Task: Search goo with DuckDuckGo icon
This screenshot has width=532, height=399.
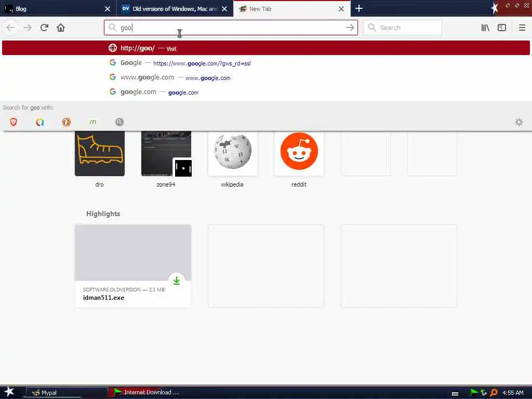Action: pyautogui.click(x=66, y=122)
